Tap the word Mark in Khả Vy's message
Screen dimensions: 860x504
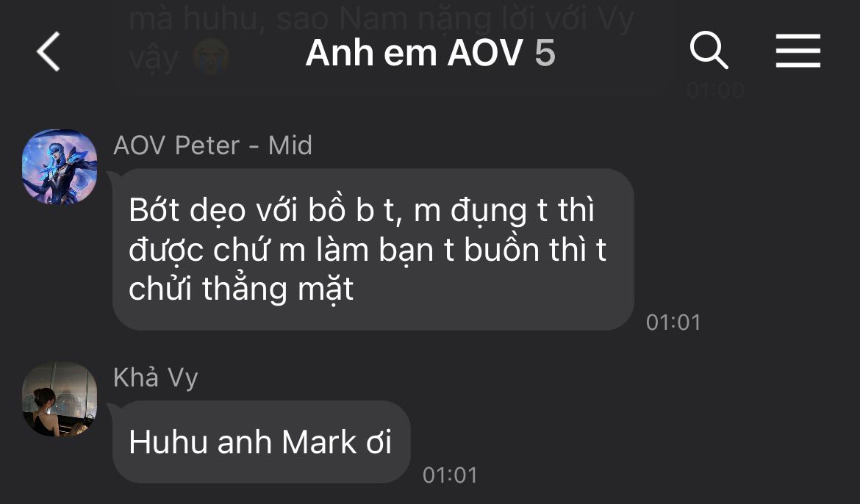point(319,442)
